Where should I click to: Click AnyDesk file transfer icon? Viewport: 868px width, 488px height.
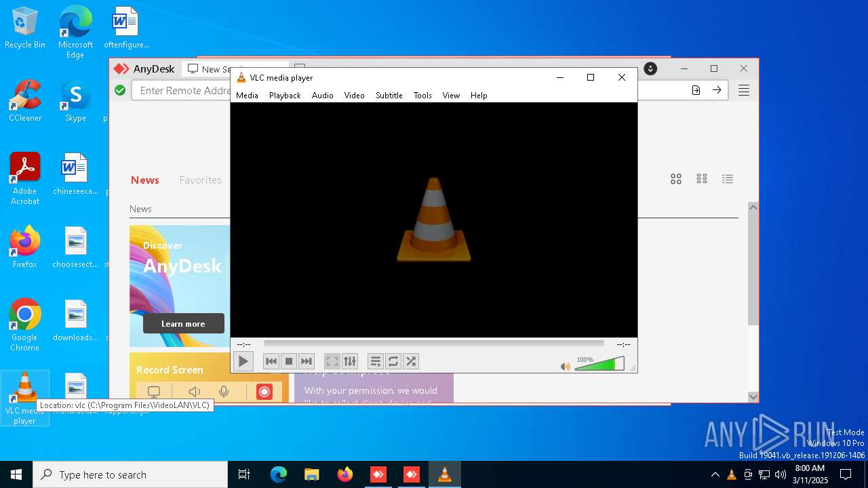696,90
